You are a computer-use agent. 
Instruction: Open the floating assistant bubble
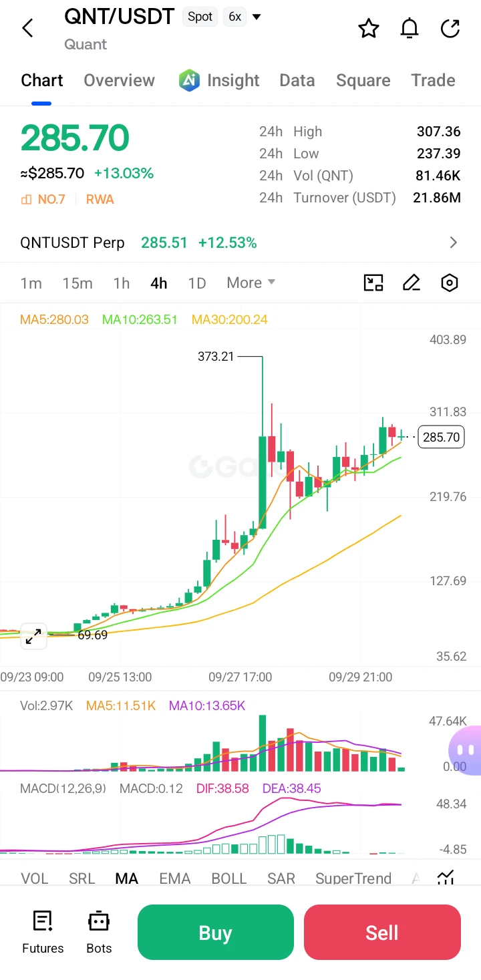(x=465, y=751)
